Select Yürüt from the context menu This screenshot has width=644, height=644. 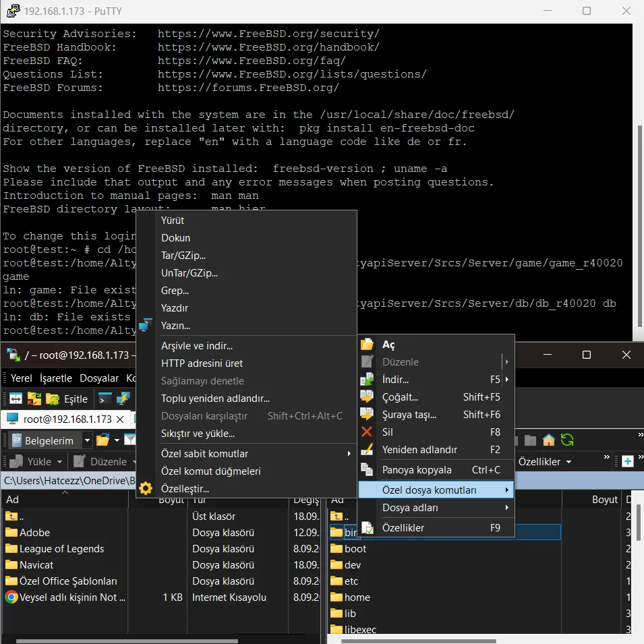pyautogui.click(x=246, y=220)
